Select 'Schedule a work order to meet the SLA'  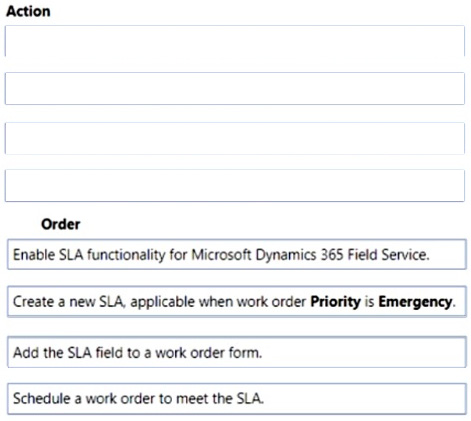click(x=237, y=399)
